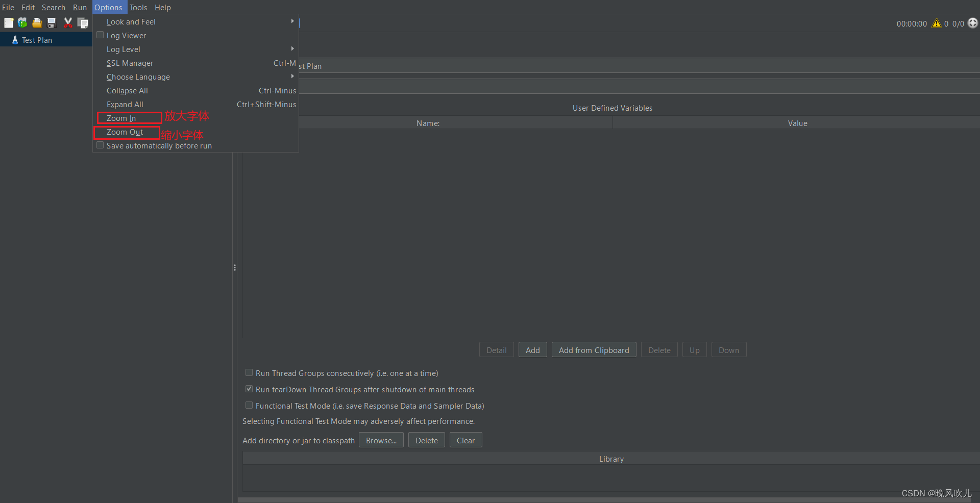Click the yellow warning triangle icon
980x503 pixels.
[x=936, y=23]
